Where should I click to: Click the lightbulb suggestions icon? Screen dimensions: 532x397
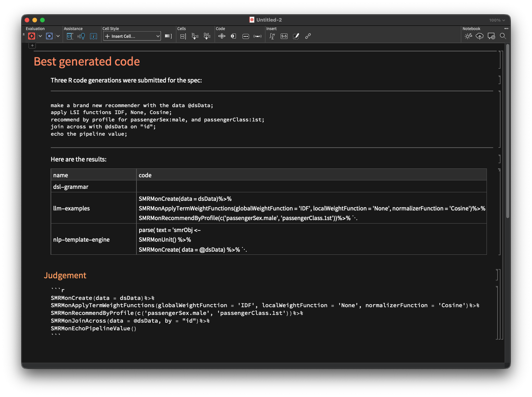[x=81, y=36]
